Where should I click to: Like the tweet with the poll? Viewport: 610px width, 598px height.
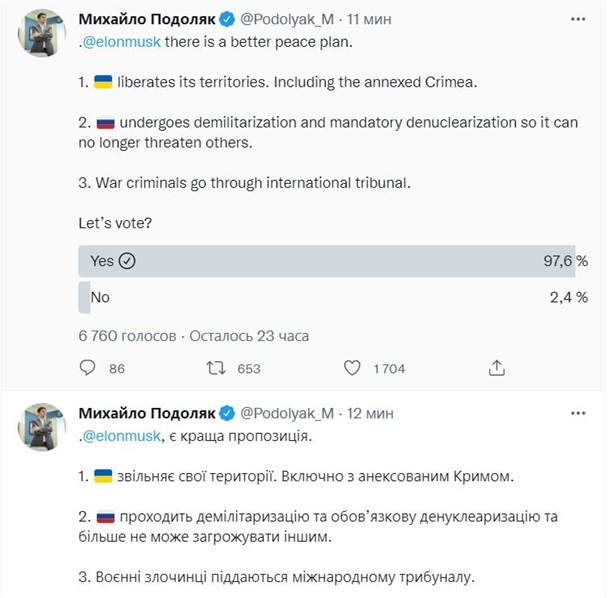[352, 368]
